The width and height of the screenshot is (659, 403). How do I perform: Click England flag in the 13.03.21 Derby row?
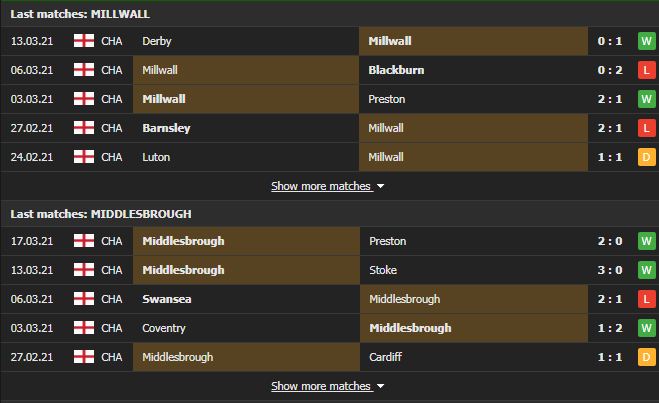[84, 41]
